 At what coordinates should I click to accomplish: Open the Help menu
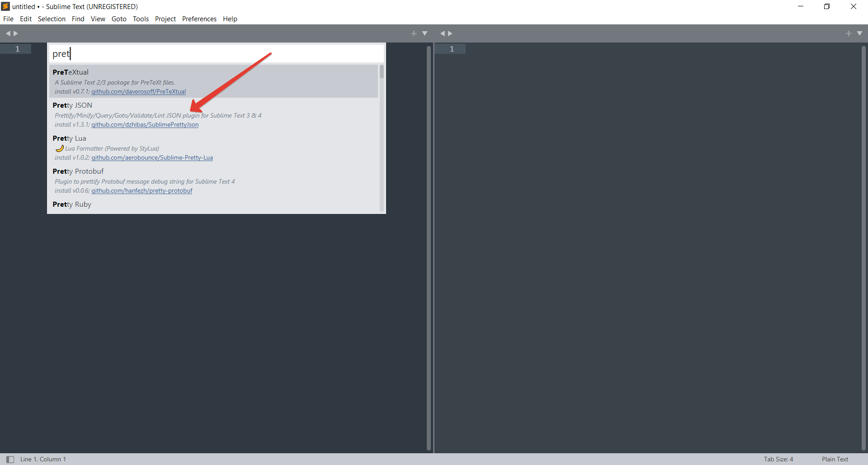point(230,19)
